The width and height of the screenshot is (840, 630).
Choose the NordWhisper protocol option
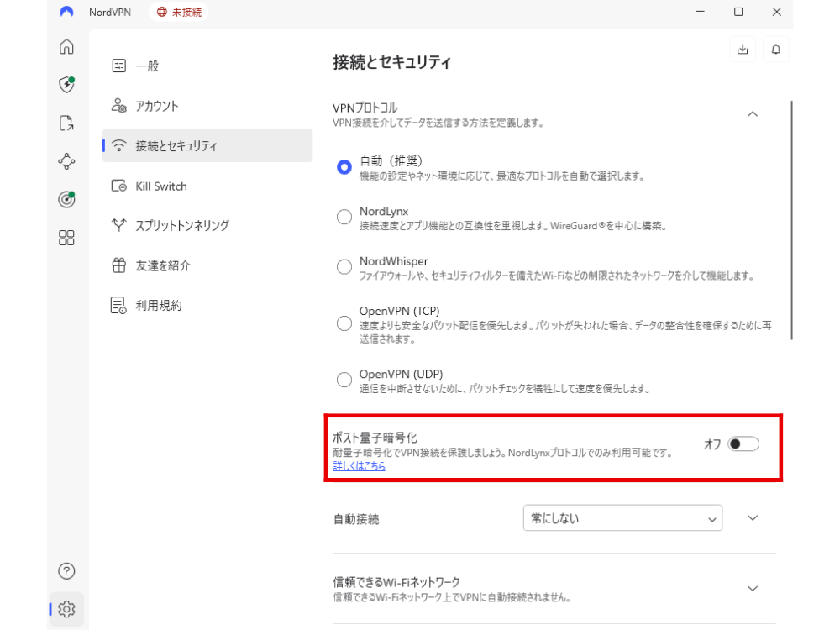[344, 267]
